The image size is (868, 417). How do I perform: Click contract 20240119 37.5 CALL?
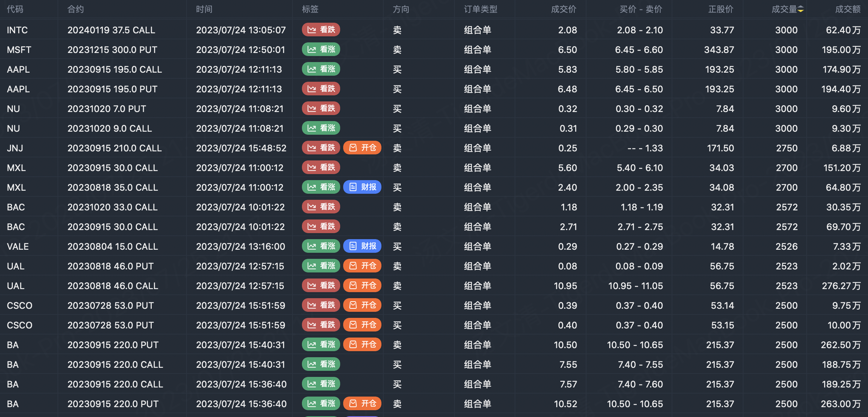pos(111,30)
